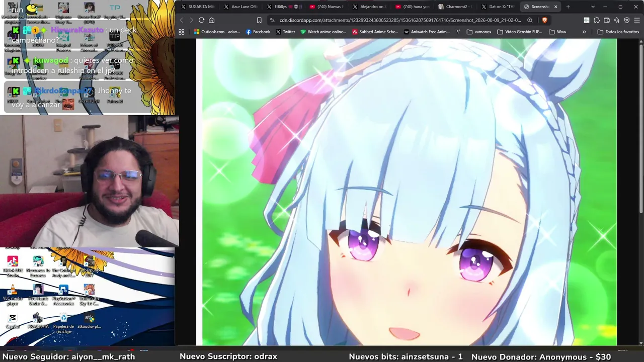Viewport: 644px width, 362px height.
Task: Switch to the Charmomi2 tab
Action: (456, 7)
